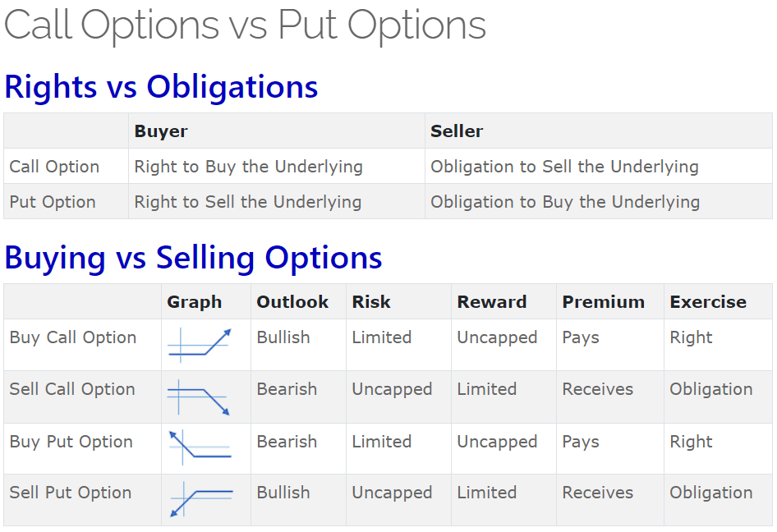Select the Graph column header
This screenshot has height=532, width=777.
195,302
